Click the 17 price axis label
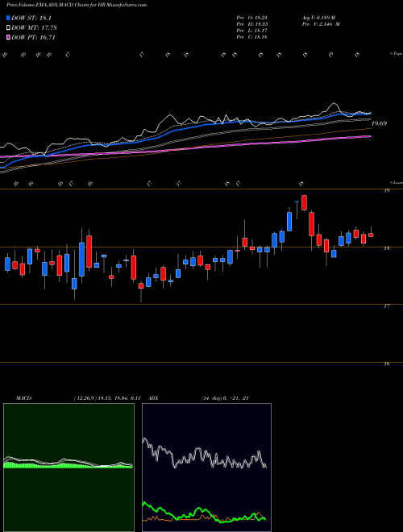403x532 pixels. (386, 306)
